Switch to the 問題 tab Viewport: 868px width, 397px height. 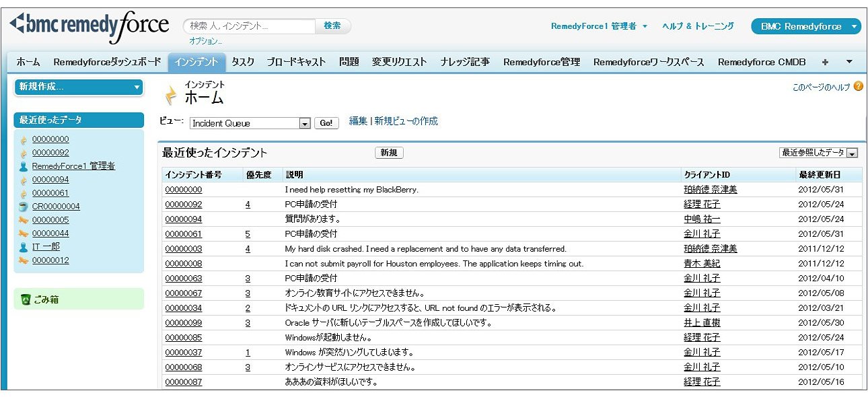tap(349, 62)
